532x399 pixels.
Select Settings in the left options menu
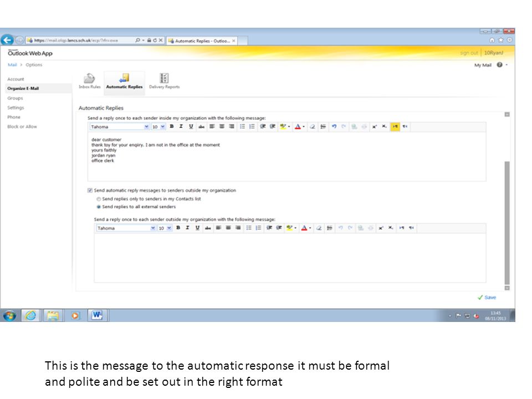pos(16,108)
